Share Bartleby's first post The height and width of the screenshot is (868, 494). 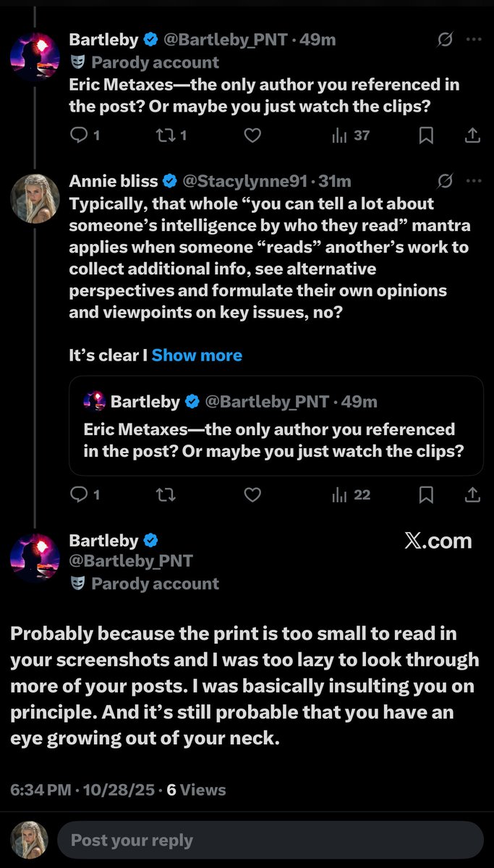tap(472, 135)
